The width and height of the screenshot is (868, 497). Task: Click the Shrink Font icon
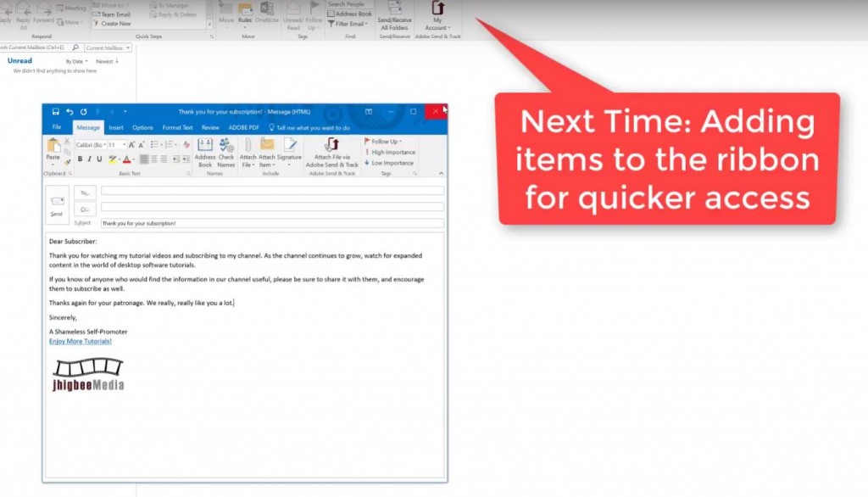point(142,145)
